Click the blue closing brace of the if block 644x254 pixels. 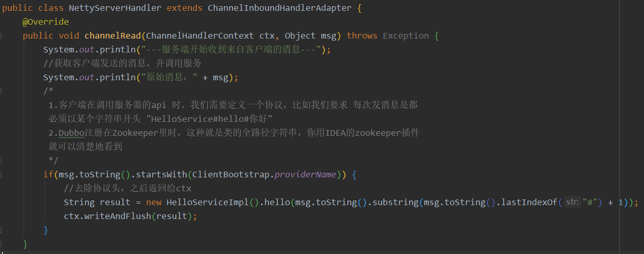point(46,230)
